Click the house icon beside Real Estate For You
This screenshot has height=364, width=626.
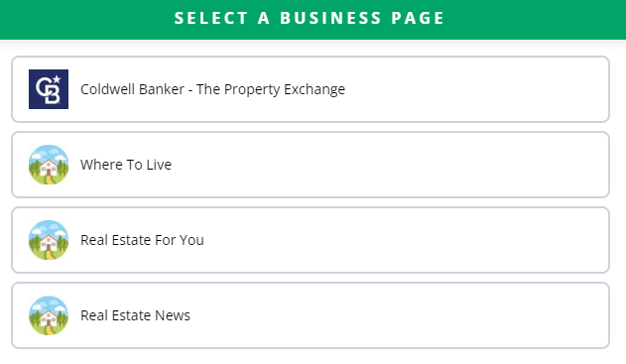pyautogui.click(x=49, y=240)
